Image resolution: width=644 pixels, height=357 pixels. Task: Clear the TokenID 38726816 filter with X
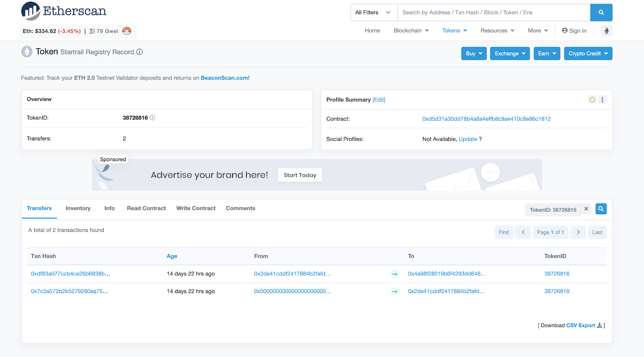[586, 209]
